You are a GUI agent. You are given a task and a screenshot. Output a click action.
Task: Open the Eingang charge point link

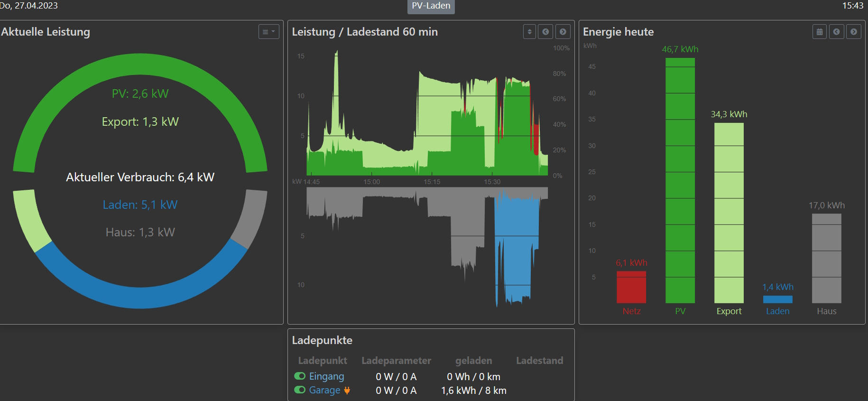(326, 376)
